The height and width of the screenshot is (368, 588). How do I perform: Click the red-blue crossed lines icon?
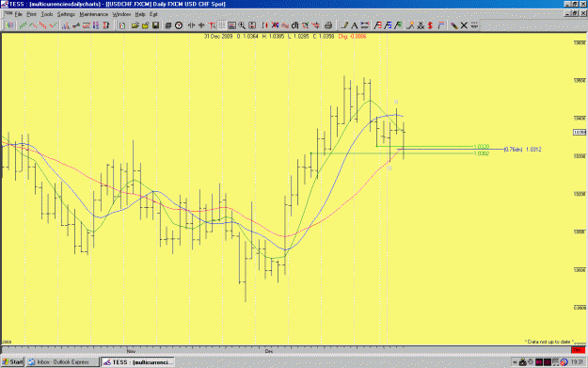[x=275, y=25]
